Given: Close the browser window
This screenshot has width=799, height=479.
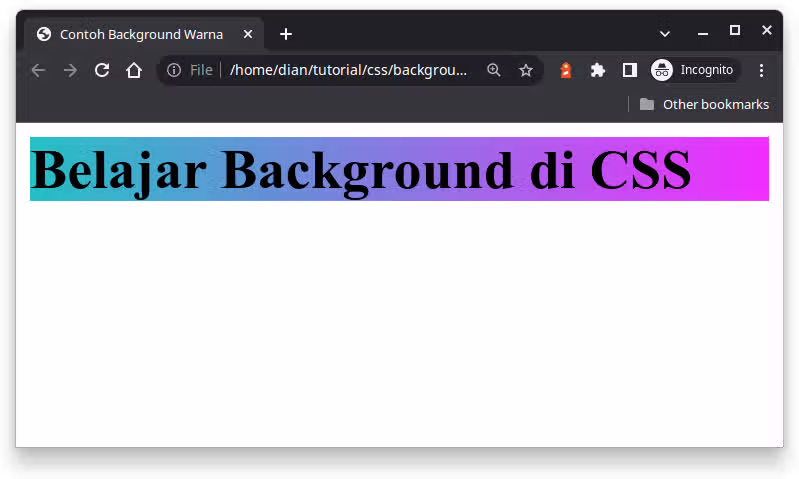Looking at the screenshot, I should (766, 30).
